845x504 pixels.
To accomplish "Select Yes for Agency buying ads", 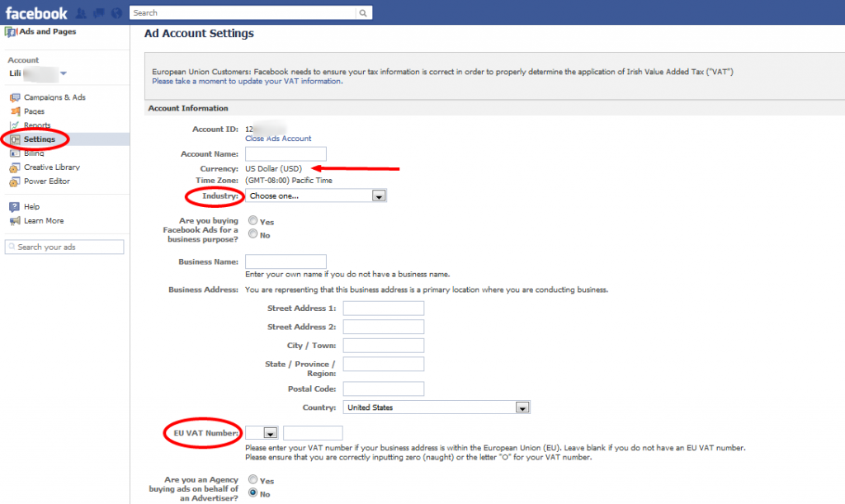I will coord(253,479).
